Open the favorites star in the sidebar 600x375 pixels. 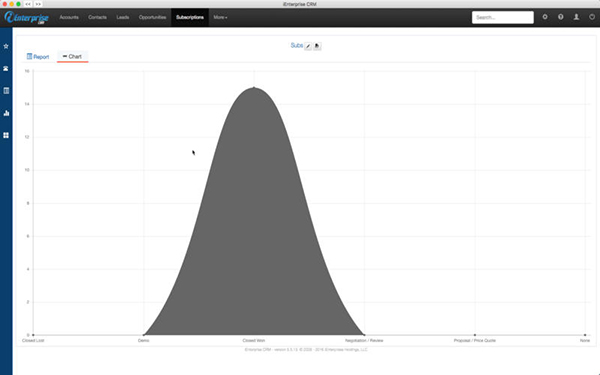coord(6,46)
